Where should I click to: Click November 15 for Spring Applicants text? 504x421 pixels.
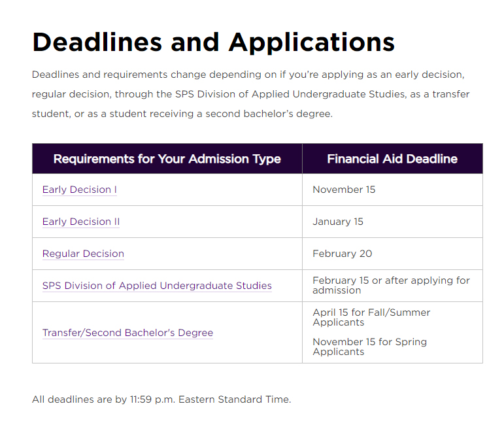point(369,346)
